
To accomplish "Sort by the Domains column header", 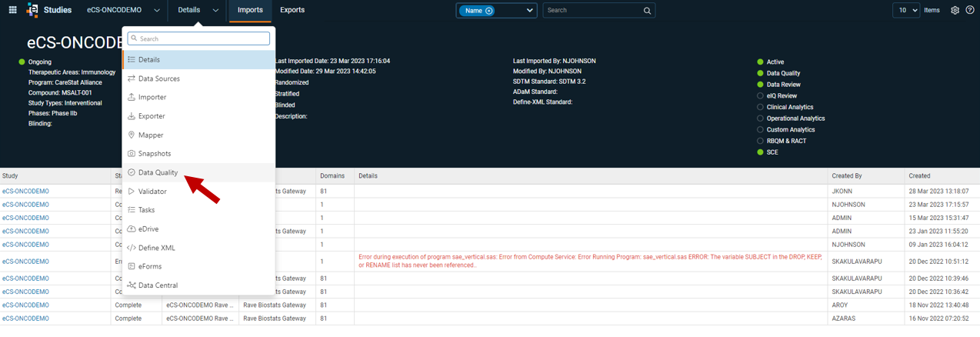I will point(332,176).
